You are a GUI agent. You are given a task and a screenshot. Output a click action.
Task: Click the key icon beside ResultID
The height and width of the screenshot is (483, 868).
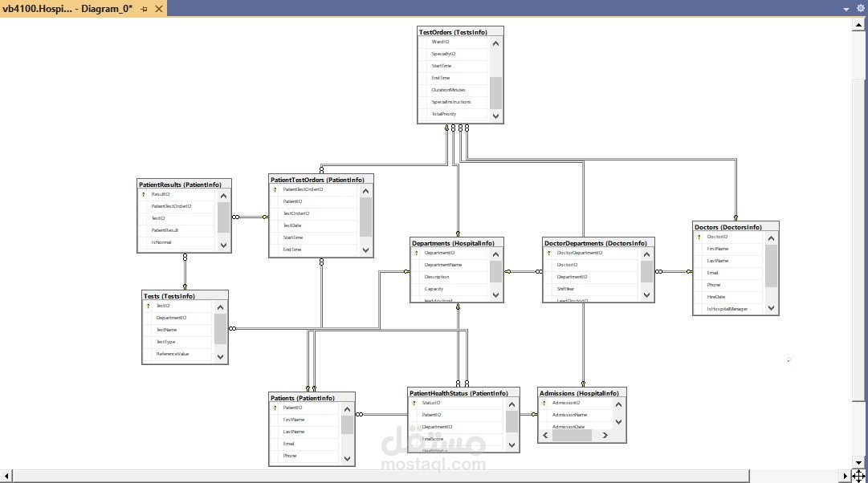144,194
